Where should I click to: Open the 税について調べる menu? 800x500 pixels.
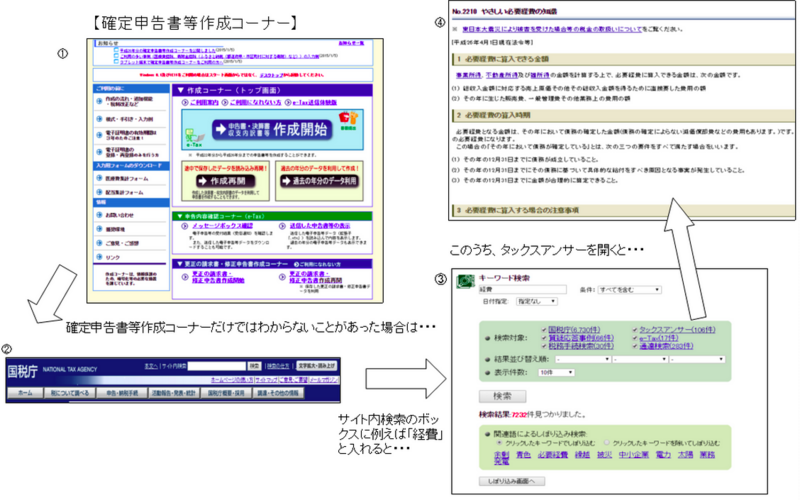tap(70, 393)
